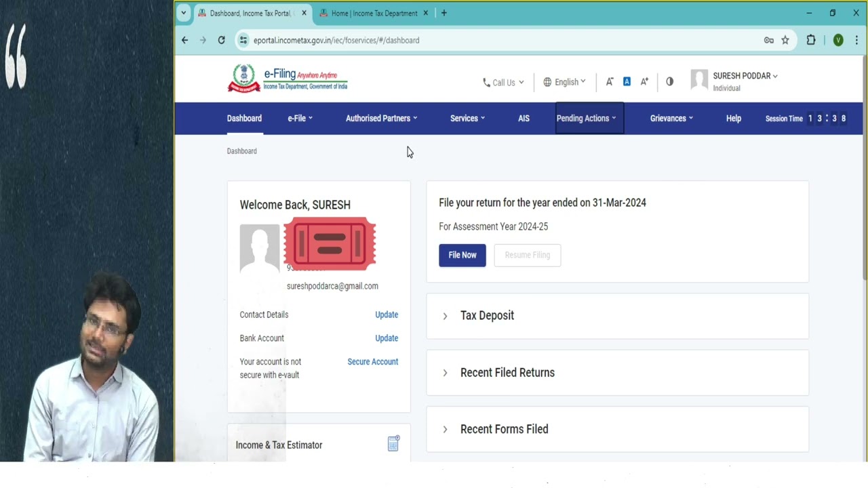The image size is (868, 488).
Task: Decrease font size with the A- icon
Action: coord(610,81)
